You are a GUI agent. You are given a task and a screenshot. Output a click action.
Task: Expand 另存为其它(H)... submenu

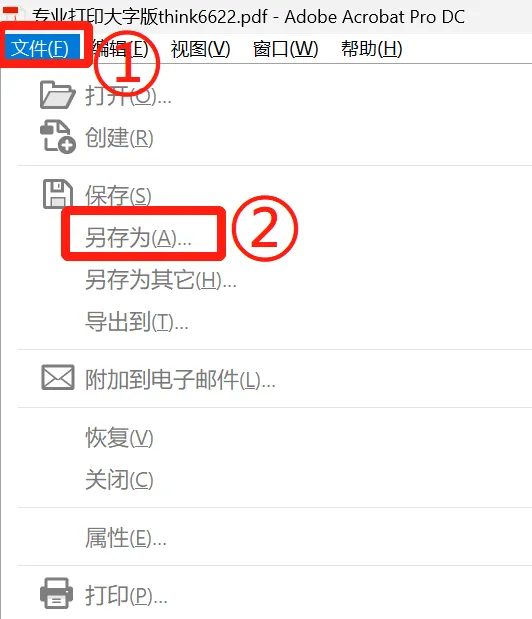pos(161,280)
